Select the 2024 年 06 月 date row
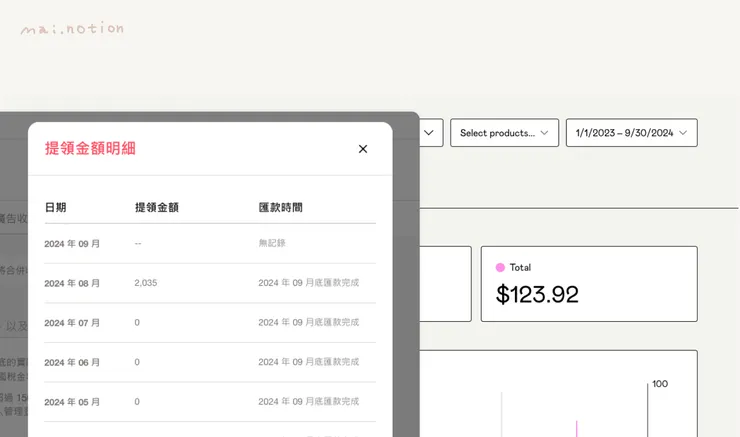 [210, 362]
